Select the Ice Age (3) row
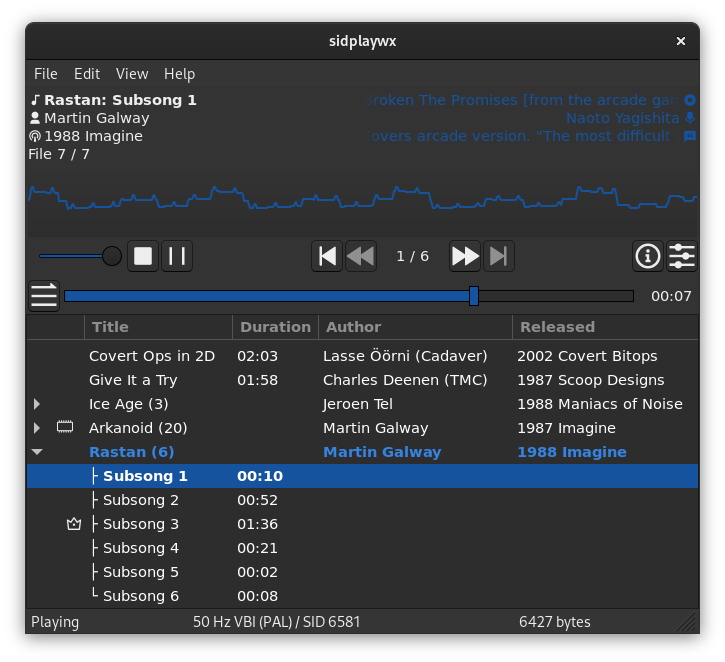725x662 pixels. 362,404
